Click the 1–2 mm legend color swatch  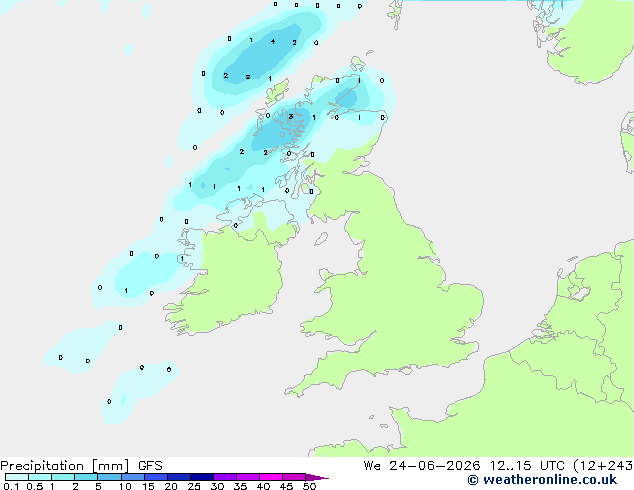[63, 477]
